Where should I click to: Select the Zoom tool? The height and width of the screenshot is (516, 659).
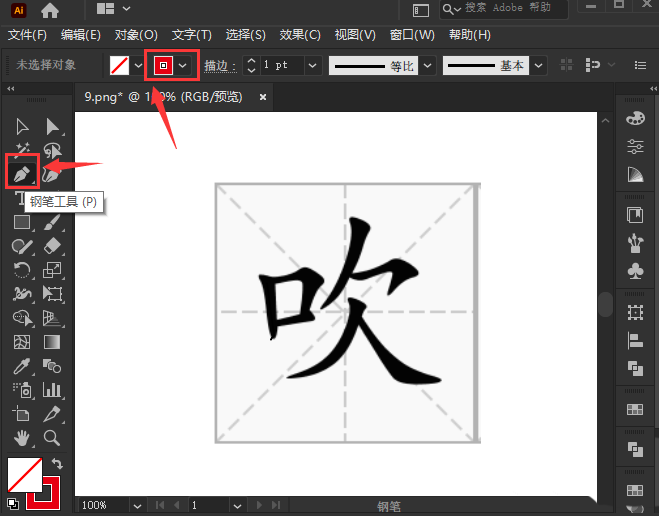tap(52, 438)
